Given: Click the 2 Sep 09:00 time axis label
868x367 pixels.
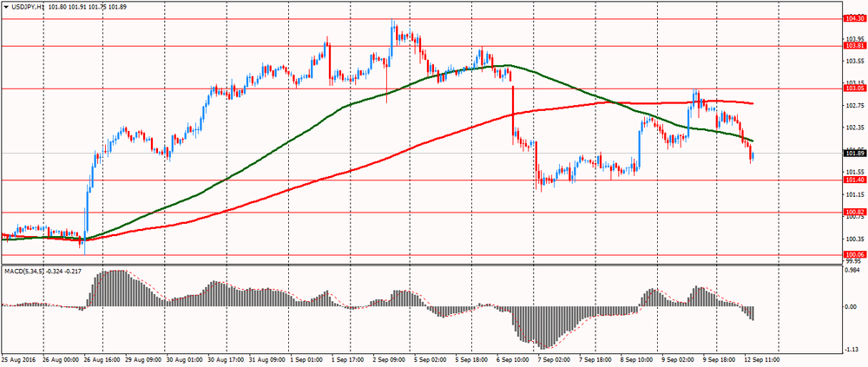Looking at the screenshot, I should (x=388, y=358).
